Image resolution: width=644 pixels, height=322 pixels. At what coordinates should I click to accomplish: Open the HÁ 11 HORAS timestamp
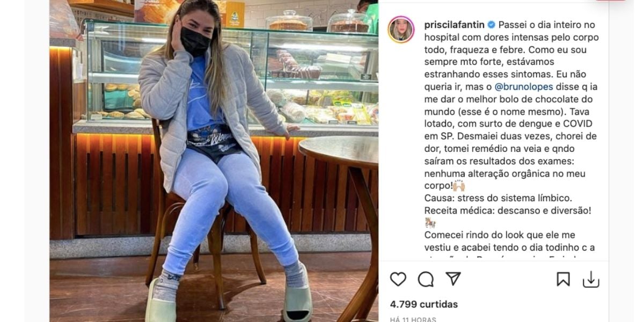click(413, 319)
